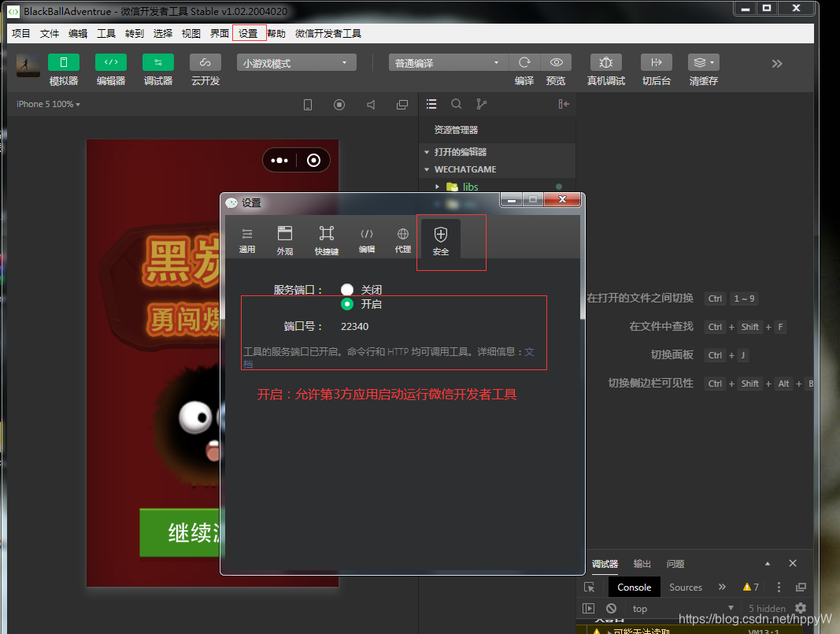Viewport: 840px width, 634px height.
Task: Select the 关闭 service port radio button
Action: tap(347, 289)
